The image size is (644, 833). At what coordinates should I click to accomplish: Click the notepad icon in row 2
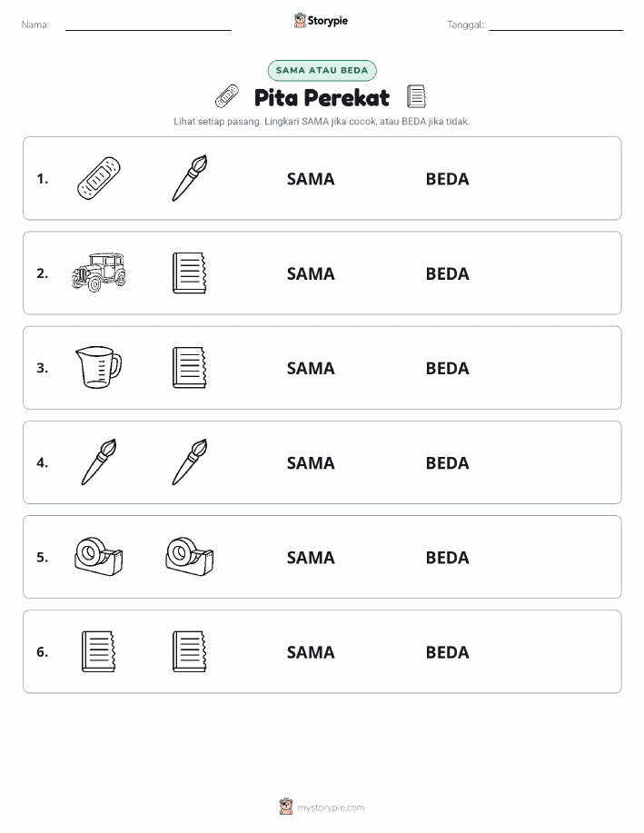190,273
